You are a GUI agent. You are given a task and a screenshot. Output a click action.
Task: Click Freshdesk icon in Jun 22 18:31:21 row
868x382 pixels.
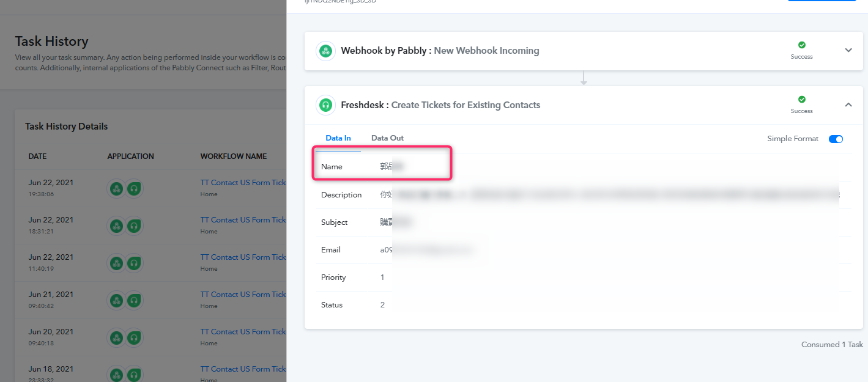(134, 226)
